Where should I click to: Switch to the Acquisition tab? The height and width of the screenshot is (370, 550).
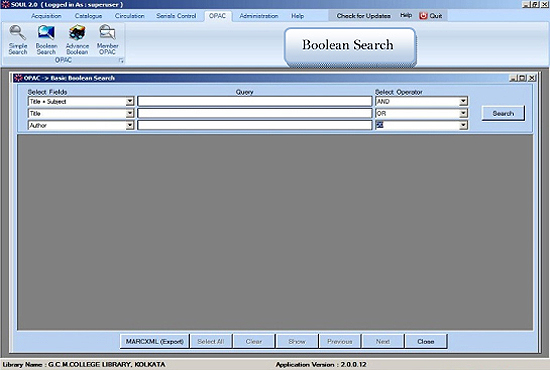[46, 16]
